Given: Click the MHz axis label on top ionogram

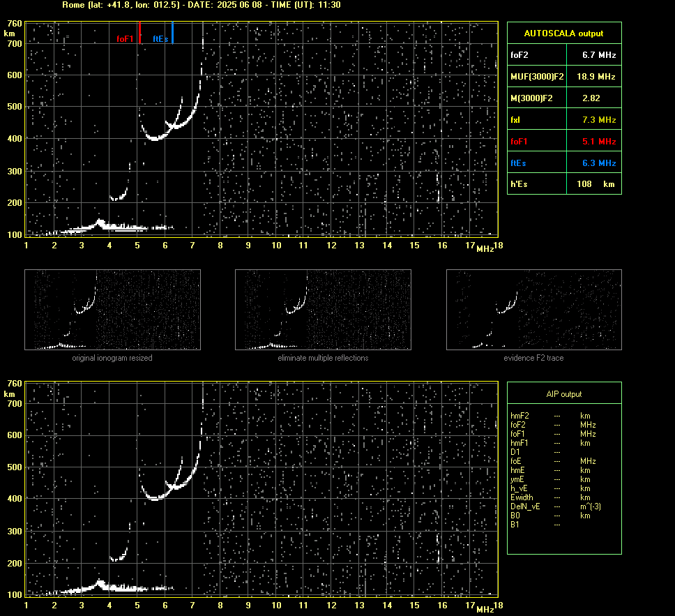Looking at the screenshot, I should tap(485, 249).
